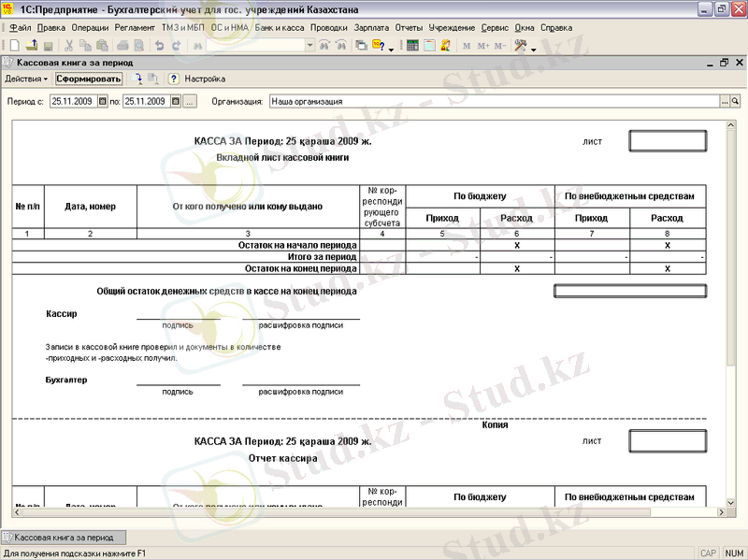Open the Операции menu
748x560 pixels.
pyautogui.click(x=90, y=28)
